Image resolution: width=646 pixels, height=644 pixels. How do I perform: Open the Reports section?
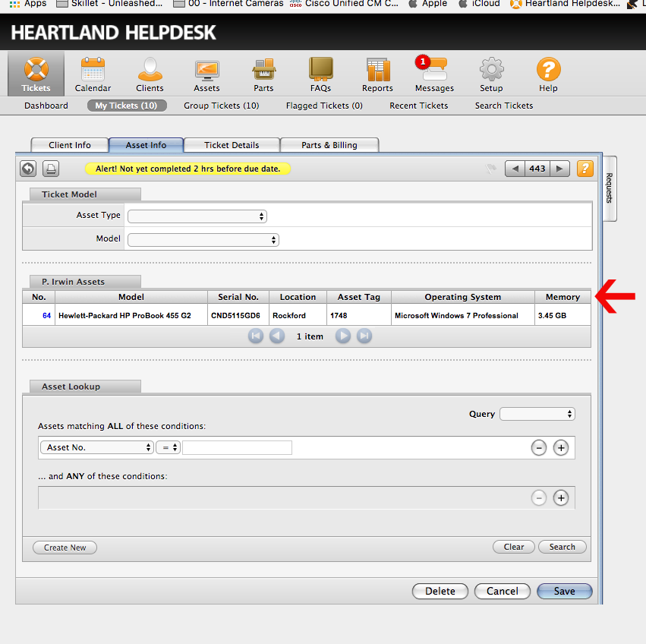coord(377,74)
